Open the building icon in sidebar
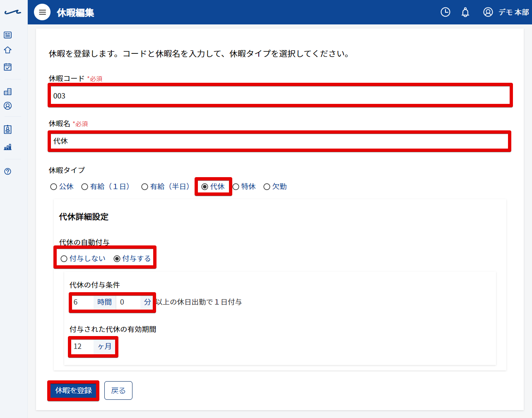 pos(7,91)
